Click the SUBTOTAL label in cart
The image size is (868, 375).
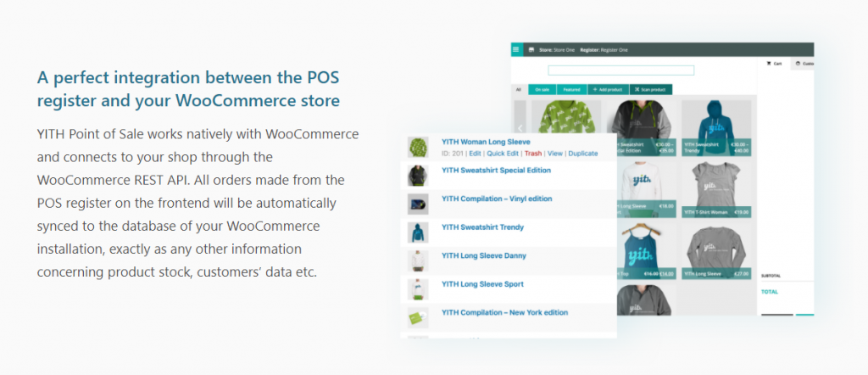click(x=771, y=275)
